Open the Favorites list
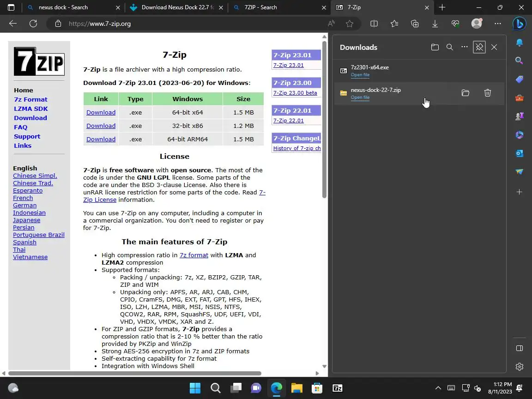Viewport: 532px width, 399px height. tap(394, 24)
